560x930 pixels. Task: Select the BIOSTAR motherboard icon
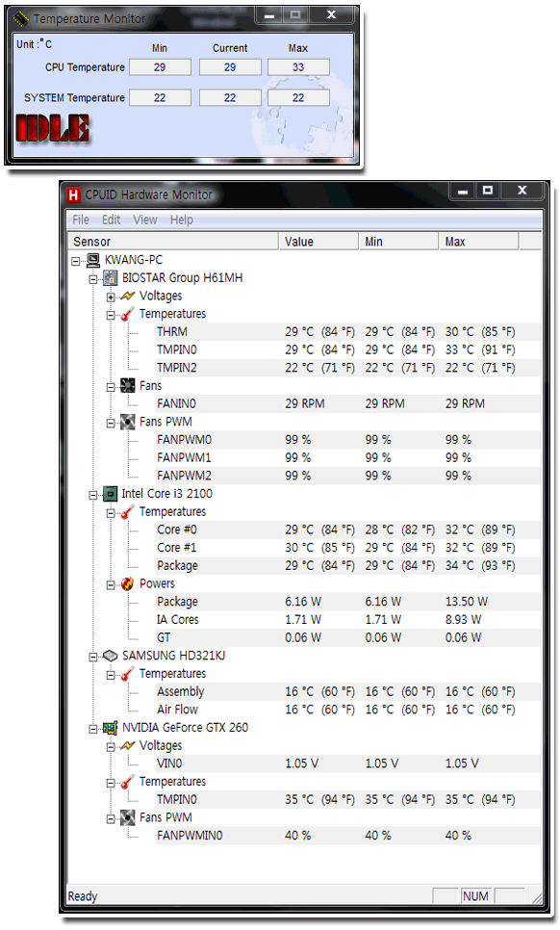pos(111,277)
